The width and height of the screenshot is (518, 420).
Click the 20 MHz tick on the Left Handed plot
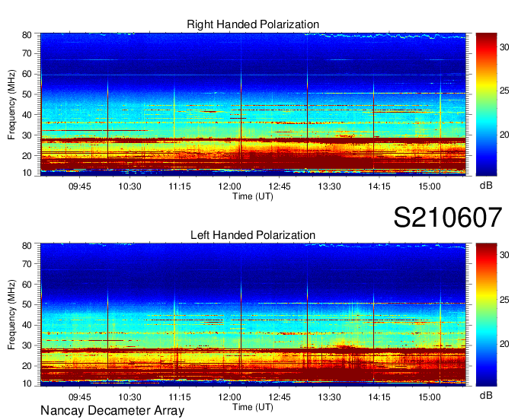[x=27, y=366]
